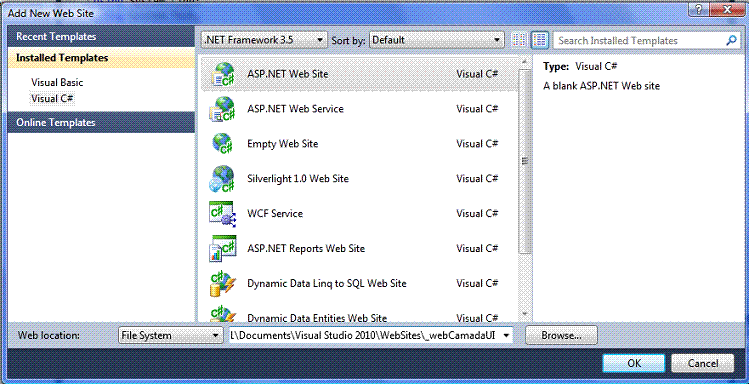Click the search magnifier icon
749x384 pixels.
[731, 41]
